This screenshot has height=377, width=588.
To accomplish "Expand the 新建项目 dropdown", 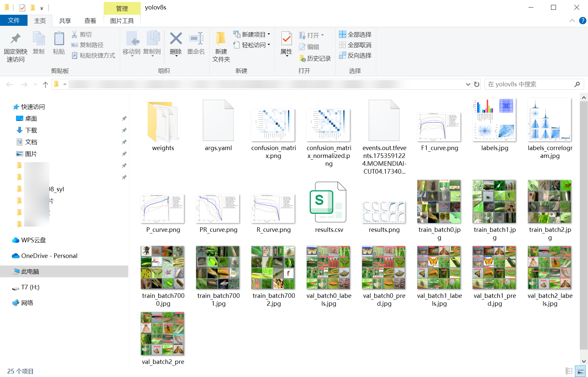I will (x=268, y=34).
